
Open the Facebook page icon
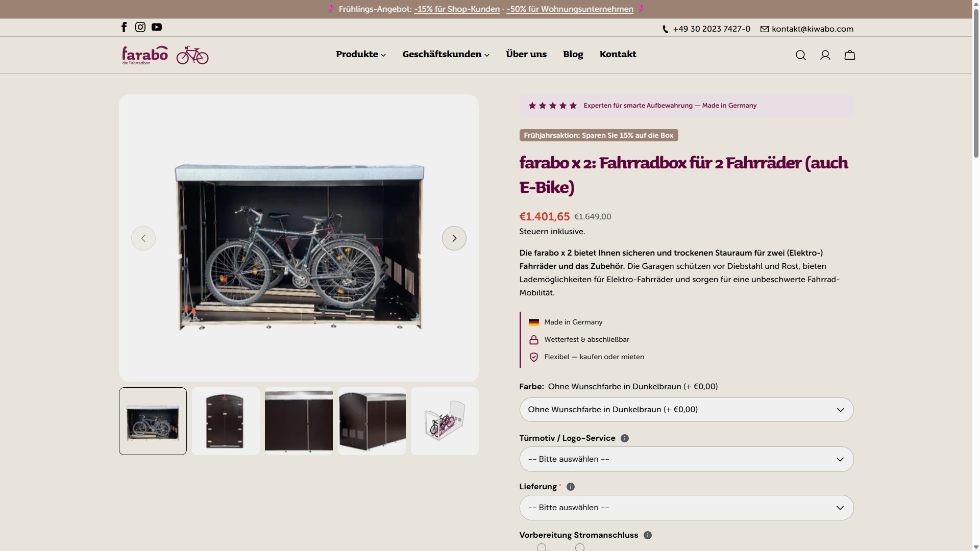[x=124, y=28]
